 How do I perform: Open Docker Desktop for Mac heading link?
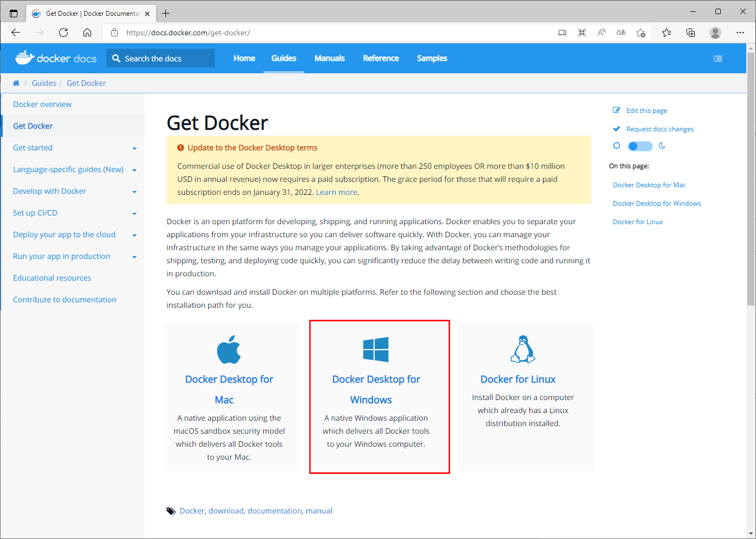(229, 389)
